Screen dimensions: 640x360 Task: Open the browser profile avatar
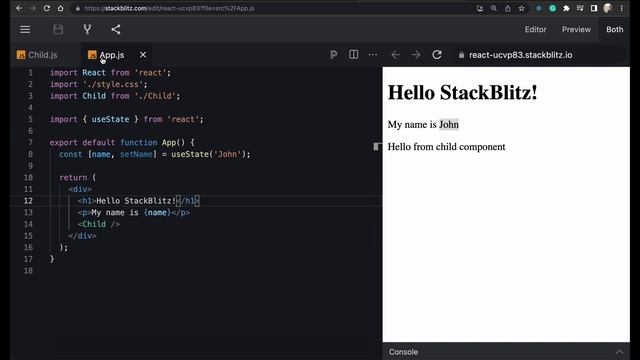tap(607, 8)
